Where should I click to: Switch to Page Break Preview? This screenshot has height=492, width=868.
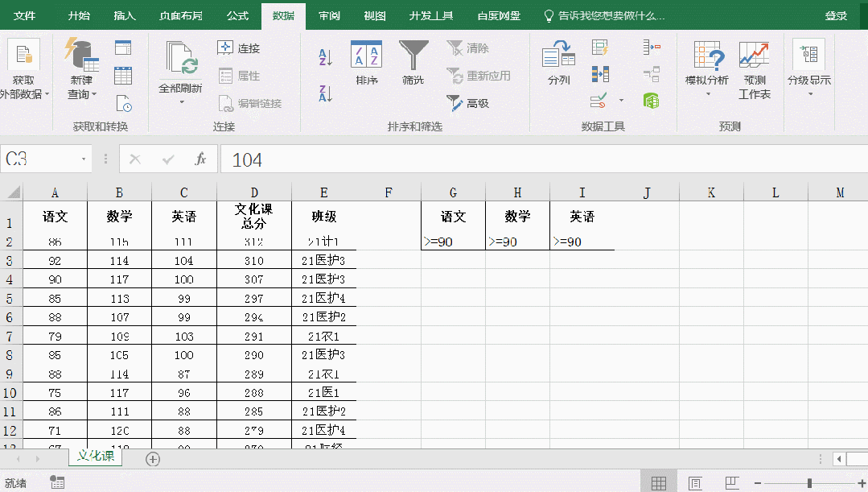tap(732, 483)
